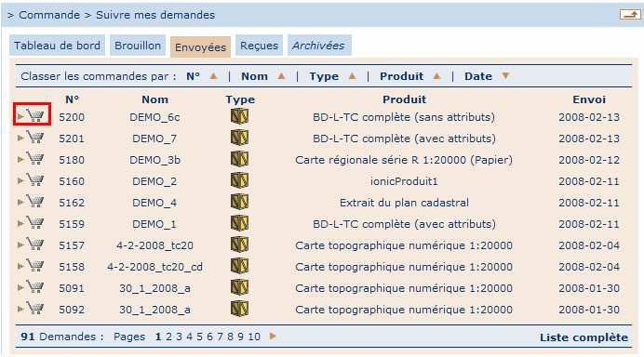The image size is (644, 357).
Task: Click Commande breadcrumb in header
Action: pos(49,15)
